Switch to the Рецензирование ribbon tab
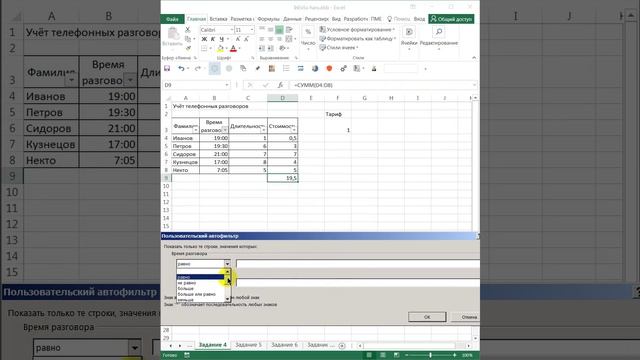640x360 pixels. pyautogui.click(x=317, y=19)
